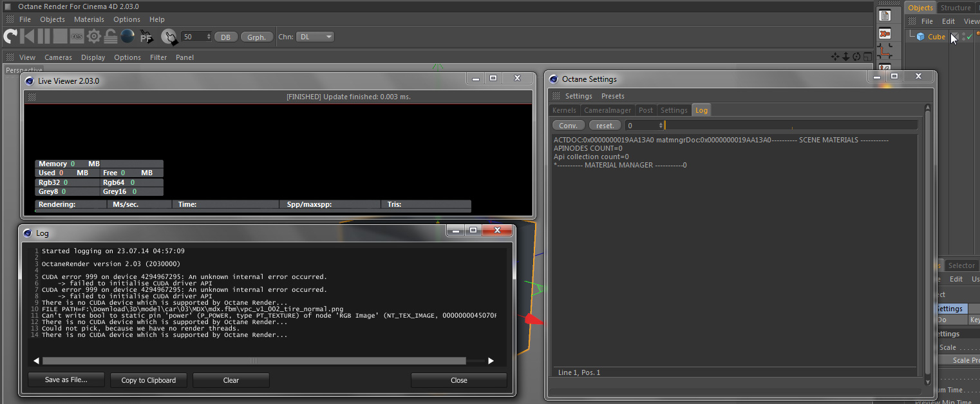Click the Close button in Log window
Screen dimensions: 980x404
[458, 380]
